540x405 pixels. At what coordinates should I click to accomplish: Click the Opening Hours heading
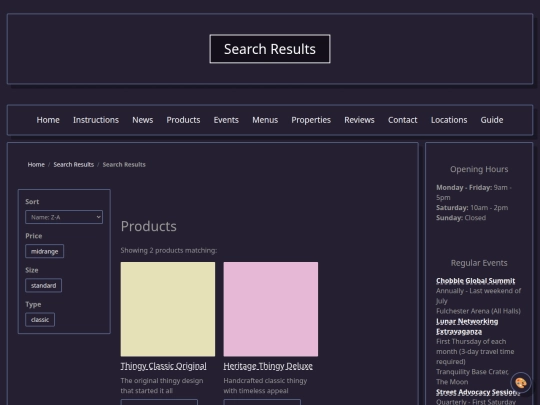pyautogui.click(x=479, y=169)
